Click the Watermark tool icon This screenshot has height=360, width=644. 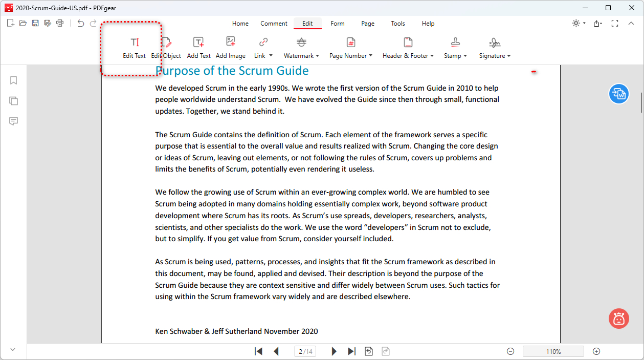click(x=302, y=42)
